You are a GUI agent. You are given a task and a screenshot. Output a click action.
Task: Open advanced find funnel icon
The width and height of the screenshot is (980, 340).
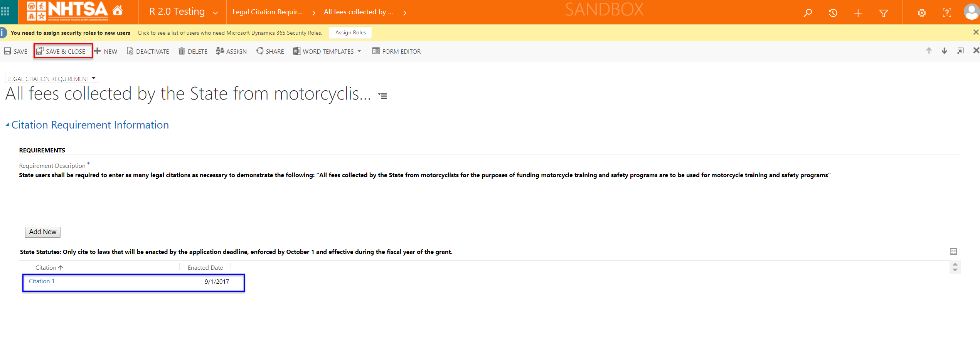(884, 14)
